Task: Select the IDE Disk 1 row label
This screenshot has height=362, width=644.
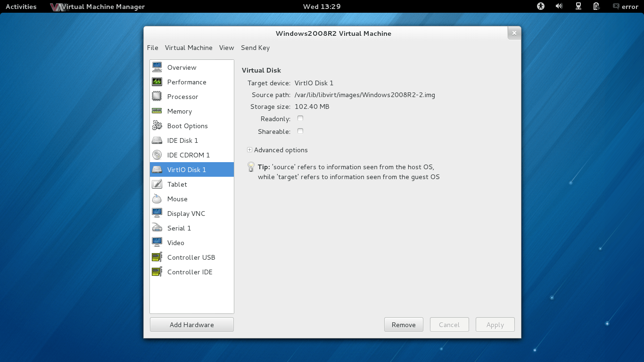Action: click(x=182, y=140)
